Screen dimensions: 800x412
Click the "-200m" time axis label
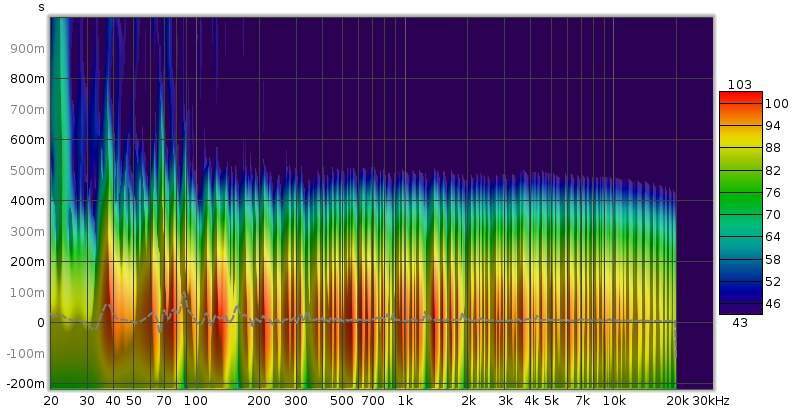pos(25,383)
